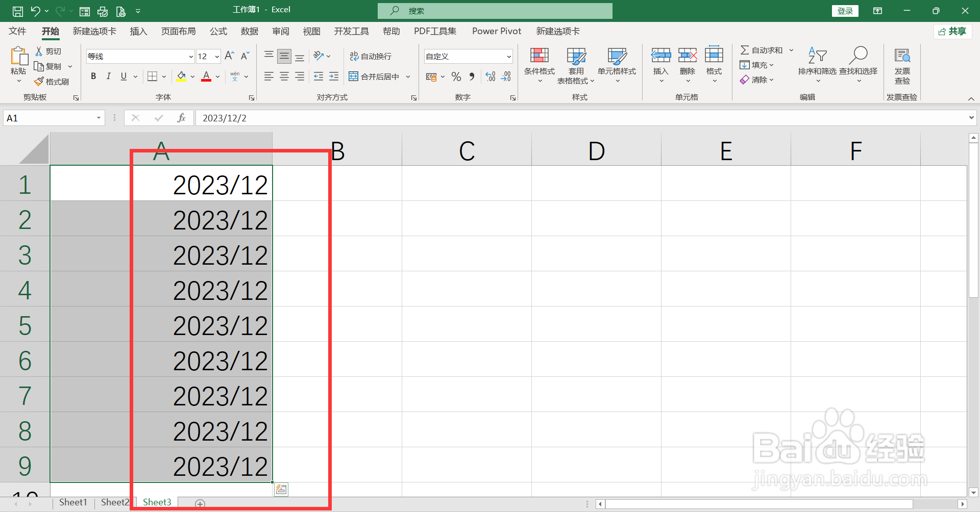980x512 pixels.
Task: Click the Delete cells icon
Action: point(688,55)
